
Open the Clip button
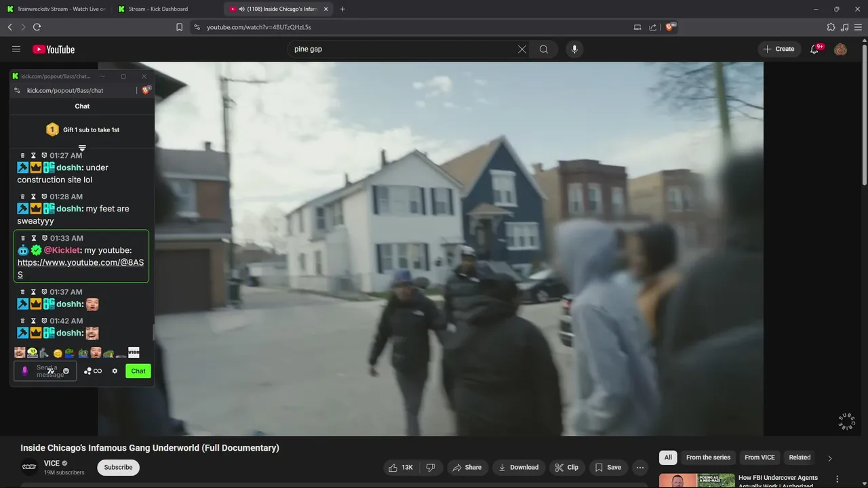[566, 467]
